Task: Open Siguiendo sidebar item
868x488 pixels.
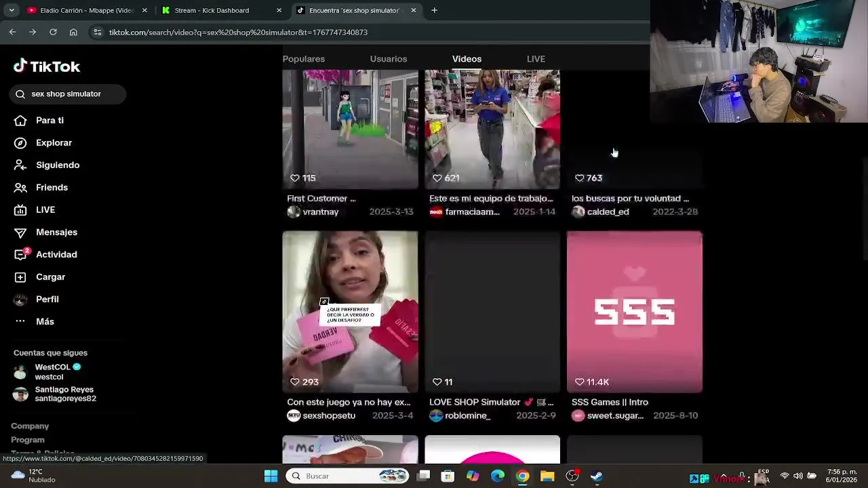Action: 47,165
